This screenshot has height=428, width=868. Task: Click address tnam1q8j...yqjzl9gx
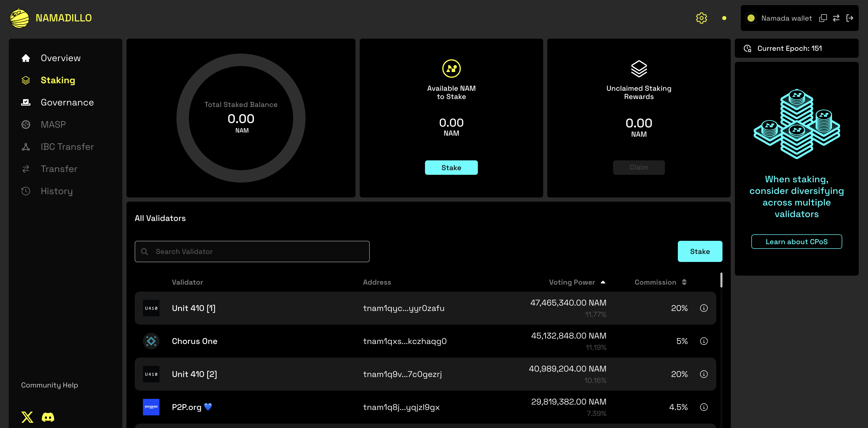401,407
